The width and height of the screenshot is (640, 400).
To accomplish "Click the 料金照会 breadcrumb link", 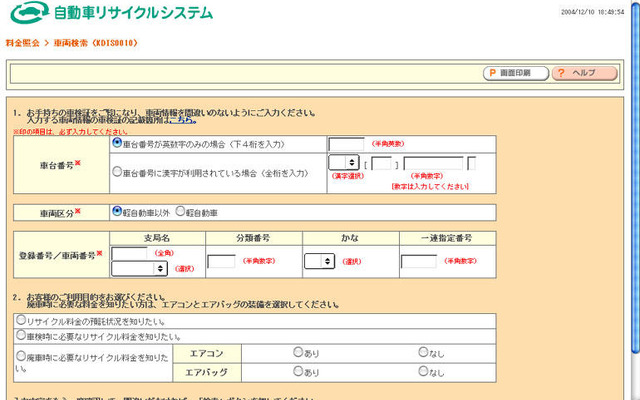I will [22, 44].
